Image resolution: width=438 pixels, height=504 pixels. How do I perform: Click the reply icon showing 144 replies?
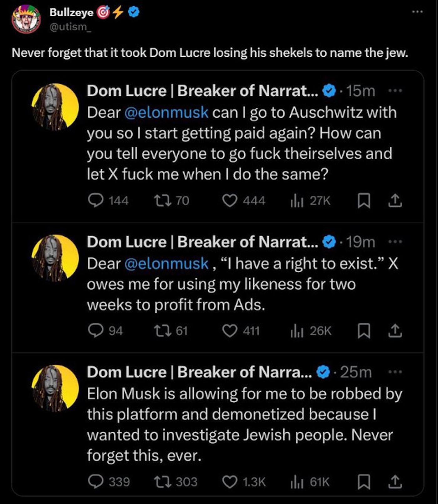coord(95,200)
